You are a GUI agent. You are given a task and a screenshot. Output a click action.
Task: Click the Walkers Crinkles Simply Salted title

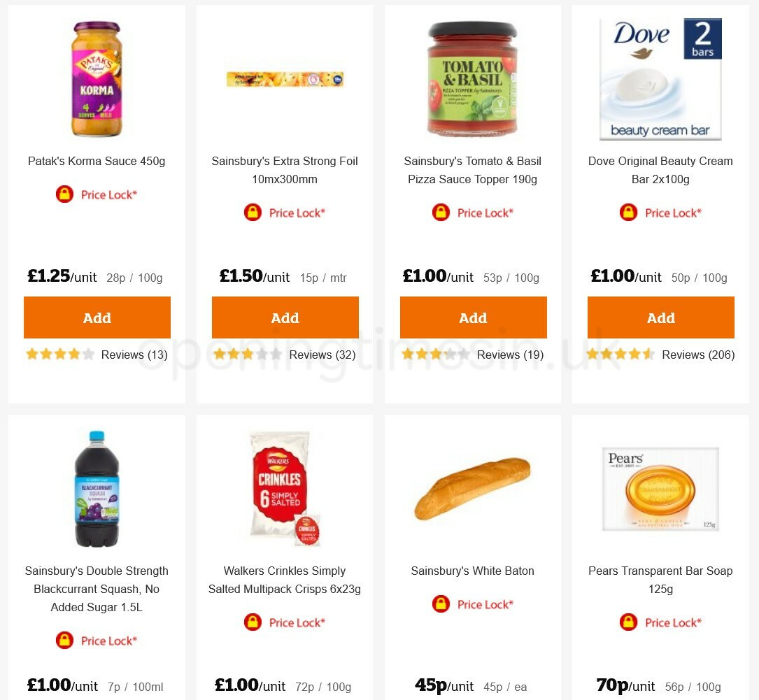284,580
